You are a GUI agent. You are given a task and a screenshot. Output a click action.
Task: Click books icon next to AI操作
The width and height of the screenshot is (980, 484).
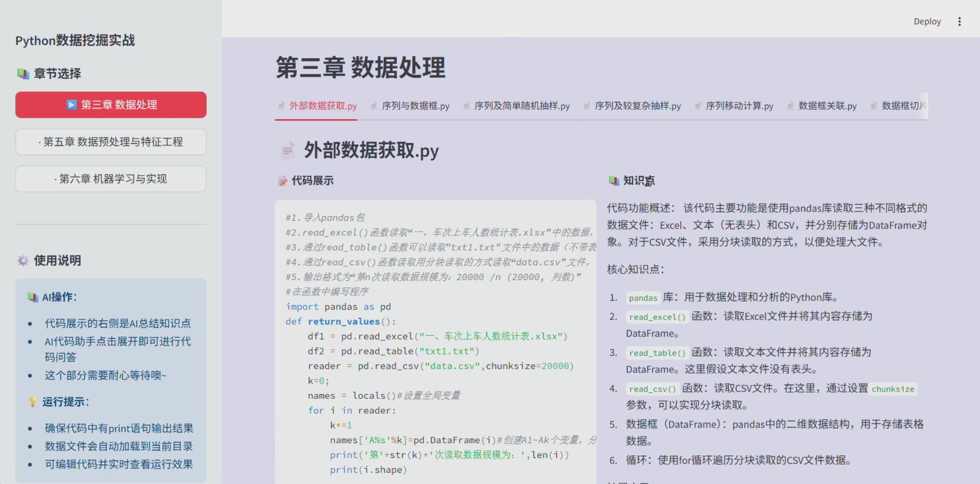click(33, 297)
